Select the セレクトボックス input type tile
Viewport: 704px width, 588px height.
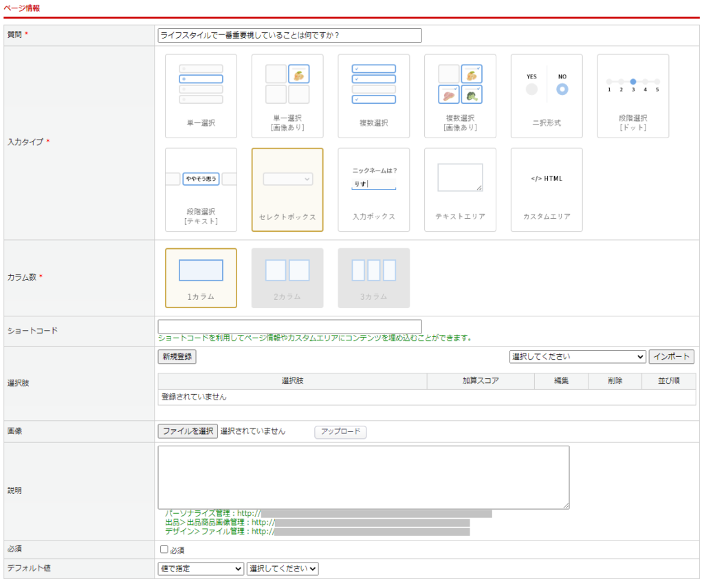[287, 190]
